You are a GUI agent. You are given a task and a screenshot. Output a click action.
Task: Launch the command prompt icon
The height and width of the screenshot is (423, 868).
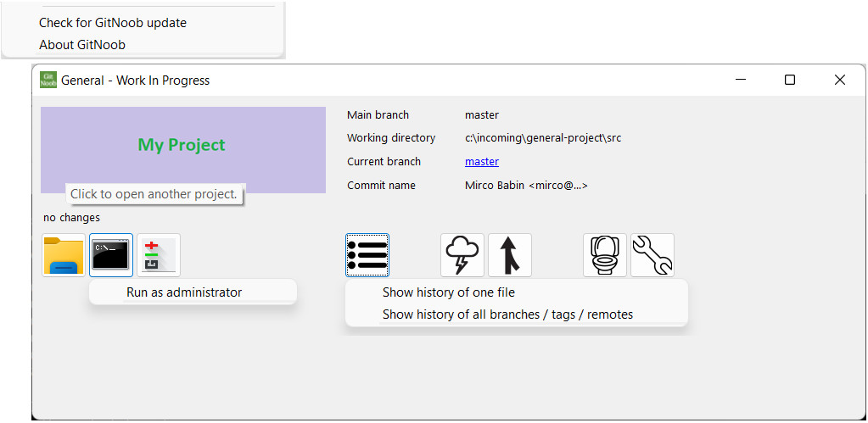(111, 255)
